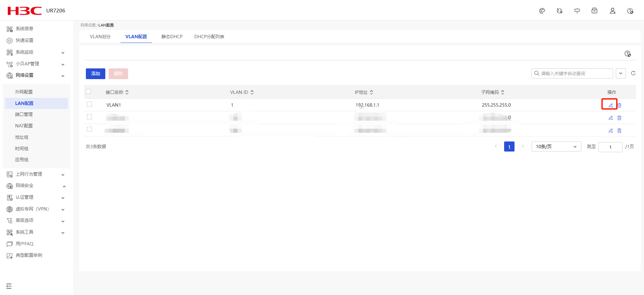Open the theme palette icon in header
644x295 pixels.
tap(542, 11)
